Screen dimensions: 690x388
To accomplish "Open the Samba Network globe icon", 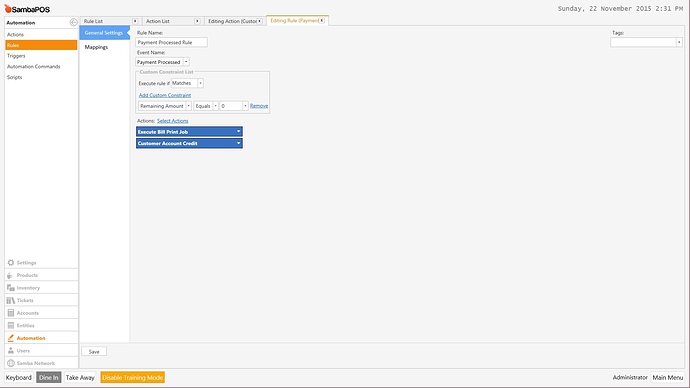I will (x=11, y=363).
